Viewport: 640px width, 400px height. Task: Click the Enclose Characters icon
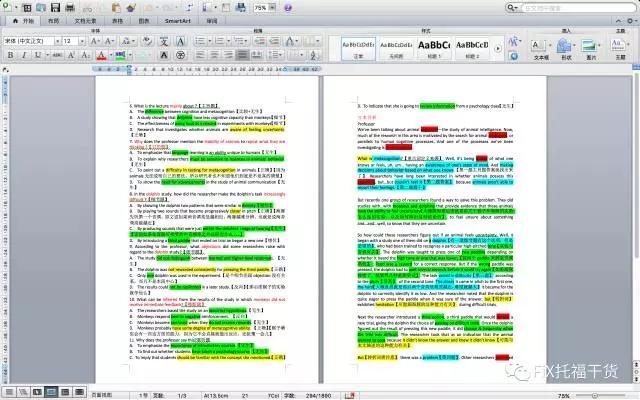point(180,55)
